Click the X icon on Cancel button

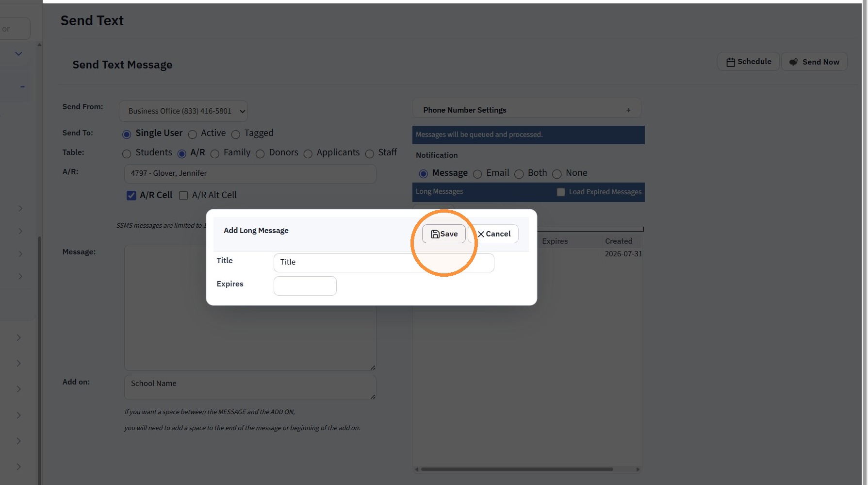pos(481,234)
